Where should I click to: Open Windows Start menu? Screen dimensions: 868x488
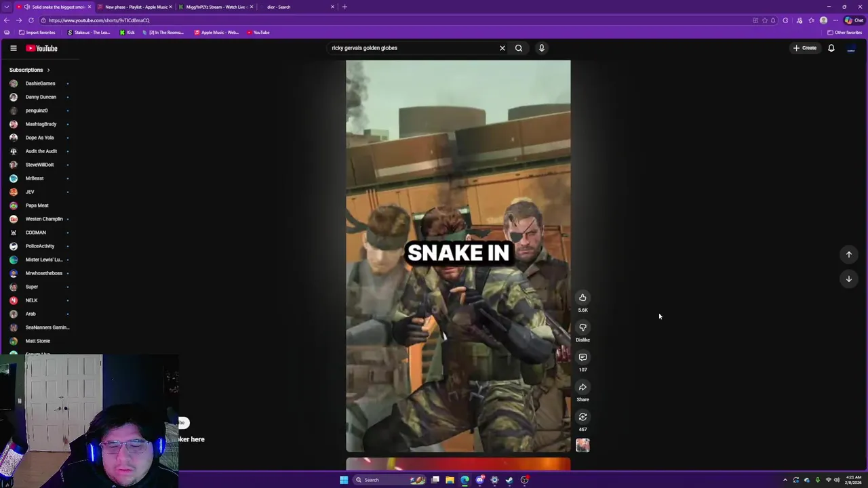[344, 480]
